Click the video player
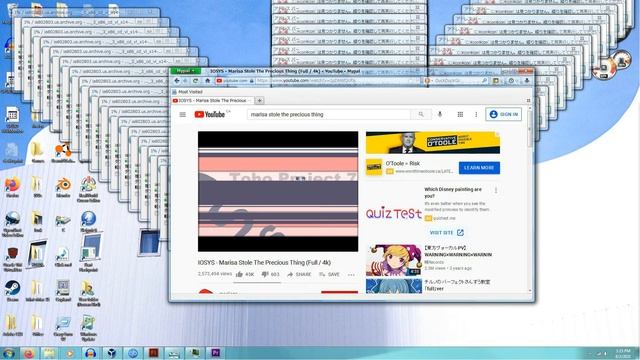 pos(278,191)
